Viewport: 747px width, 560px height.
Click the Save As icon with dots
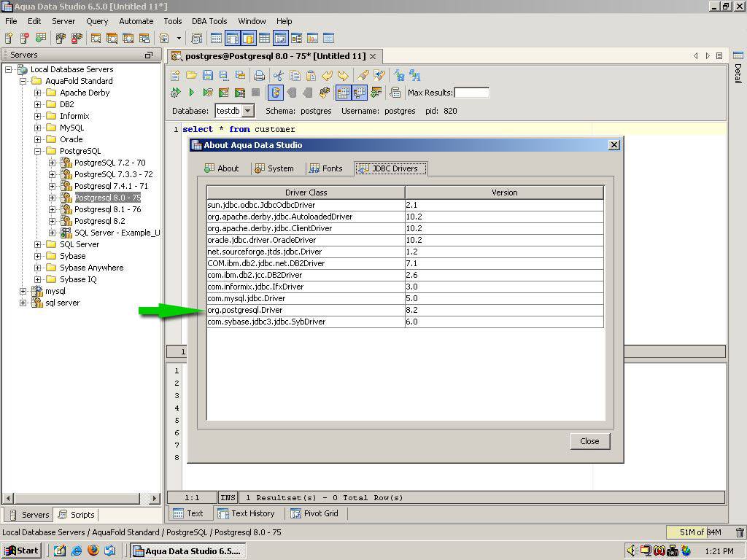[x=224, y=75]
